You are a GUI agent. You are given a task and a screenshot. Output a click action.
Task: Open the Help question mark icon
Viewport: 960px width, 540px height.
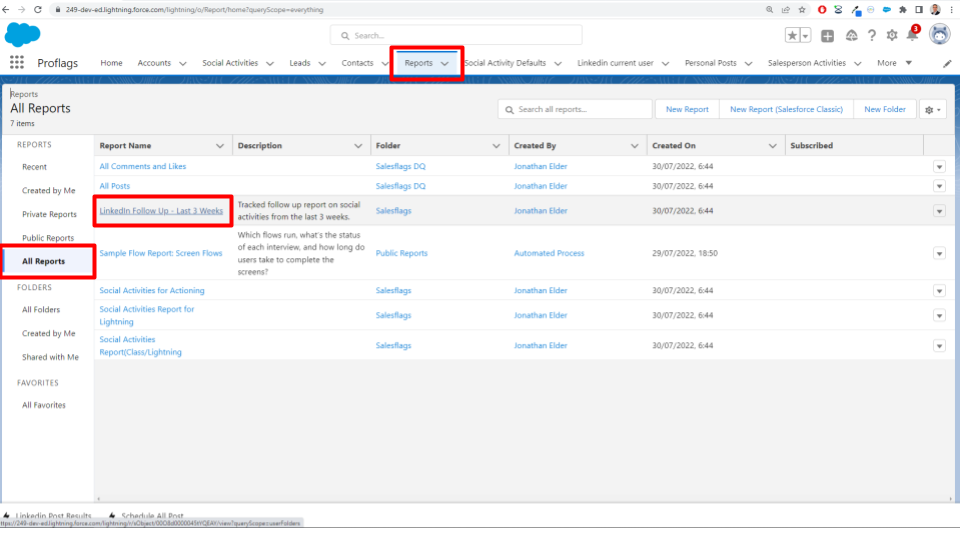[871, 36]
